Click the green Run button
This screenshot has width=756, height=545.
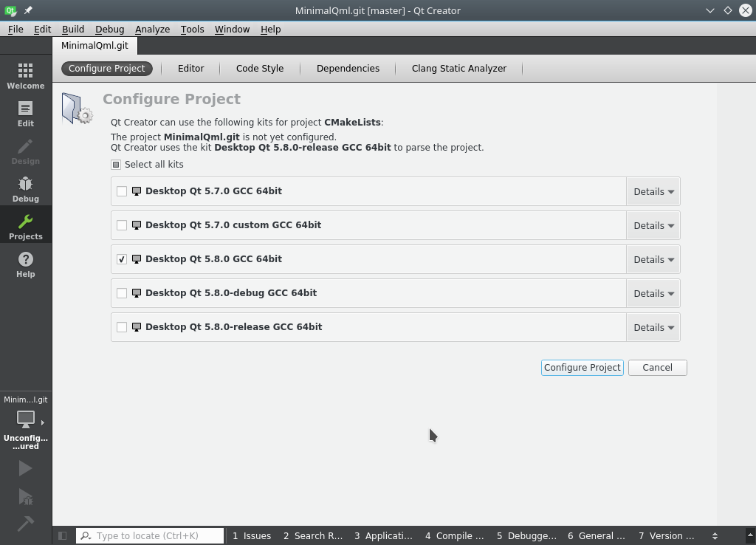pos(26,468)
